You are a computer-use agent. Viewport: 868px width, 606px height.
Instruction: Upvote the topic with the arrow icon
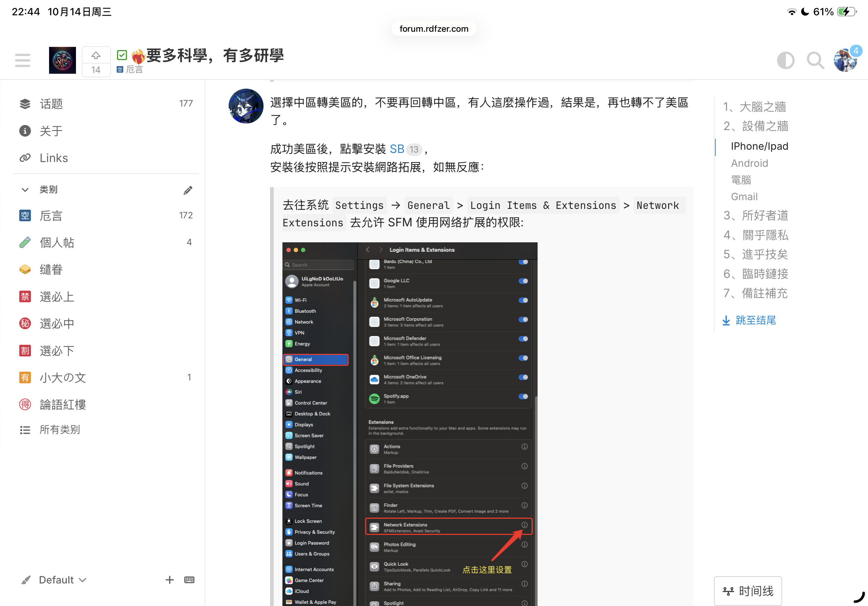click(x=96, y=56)
